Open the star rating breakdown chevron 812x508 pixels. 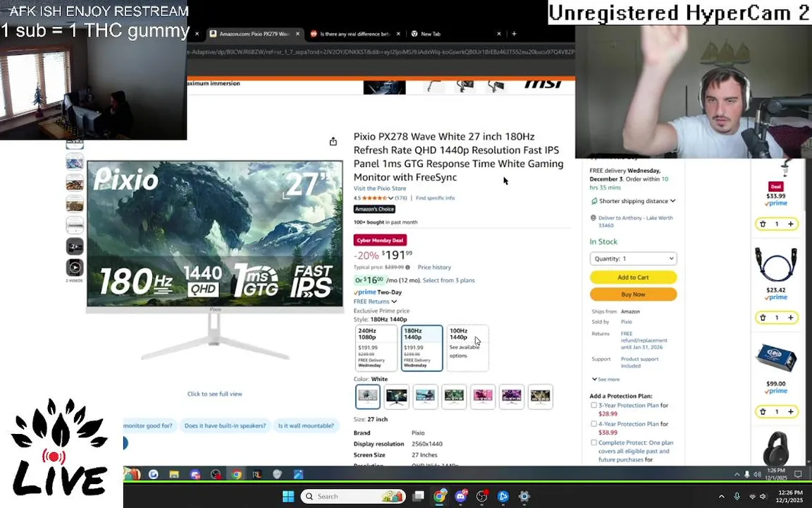click(x=390, y=198)
